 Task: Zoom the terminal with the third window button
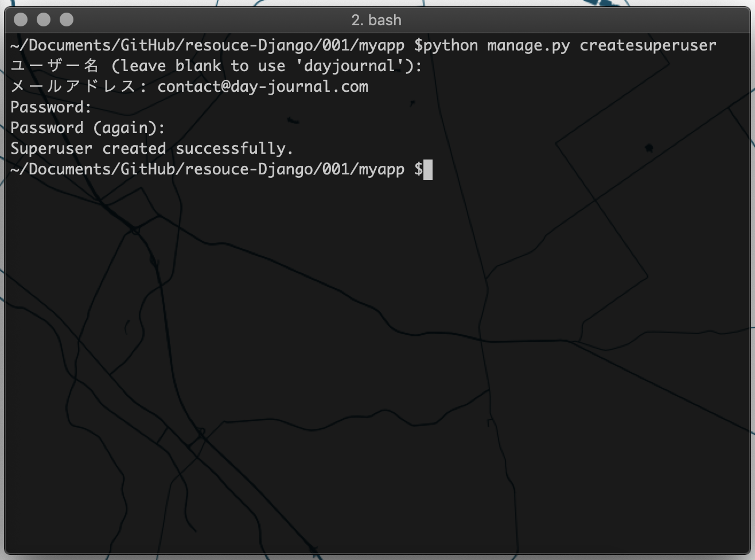[x=67, y=20]
